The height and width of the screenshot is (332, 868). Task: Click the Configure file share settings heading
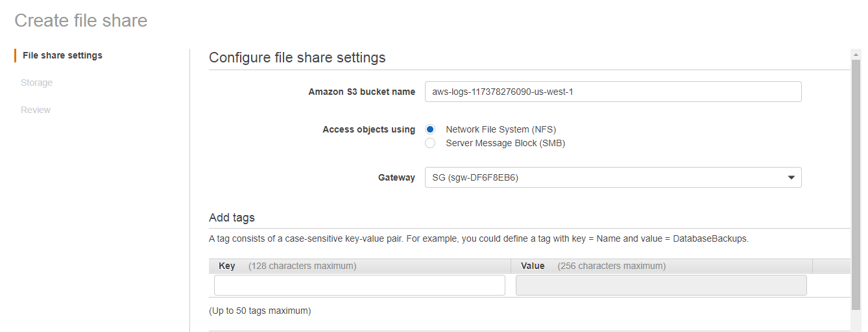[x=297, y=57]
